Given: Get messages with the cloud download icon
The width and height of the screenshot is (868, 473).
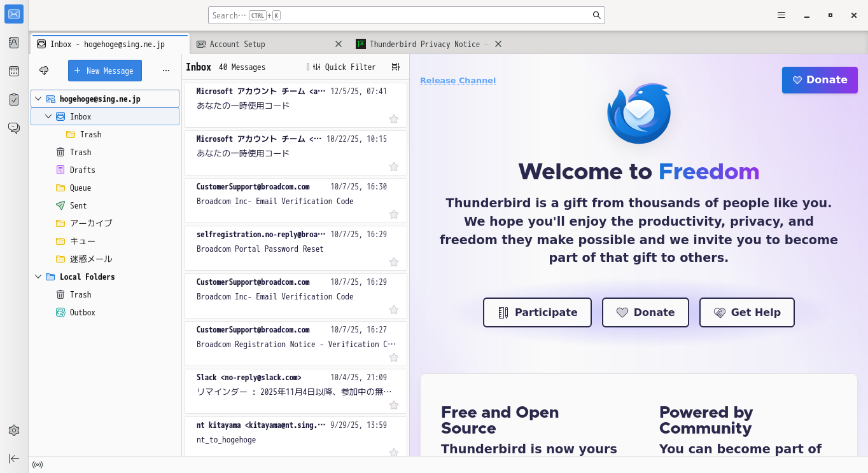Looking at the screenshot, I should pyautogui.click(x=44, y=71).
